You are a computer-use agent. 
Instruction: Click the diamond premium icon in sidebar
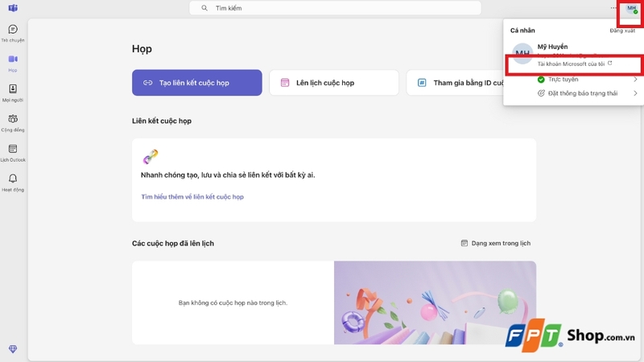(x=13, y=348)
